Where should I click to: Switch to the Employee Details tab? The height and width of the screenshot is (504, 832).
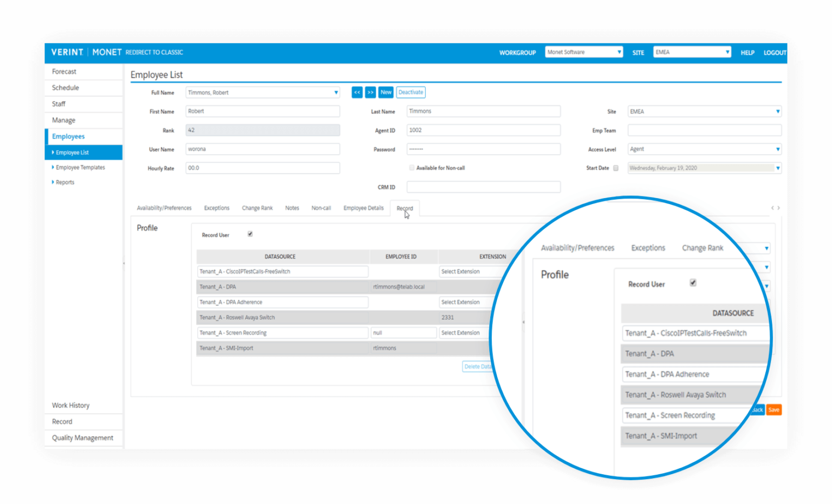pyautogui.click(x=363, y=207)
